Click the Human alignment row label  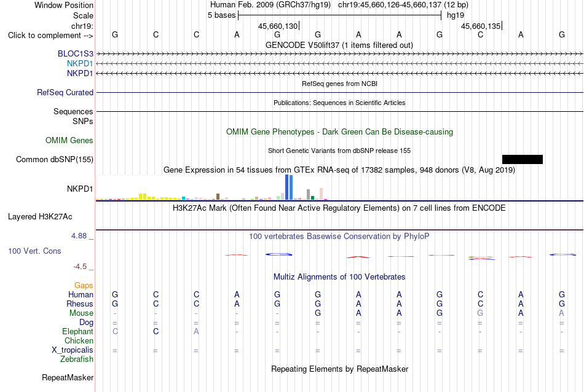[x=81, y=294]
